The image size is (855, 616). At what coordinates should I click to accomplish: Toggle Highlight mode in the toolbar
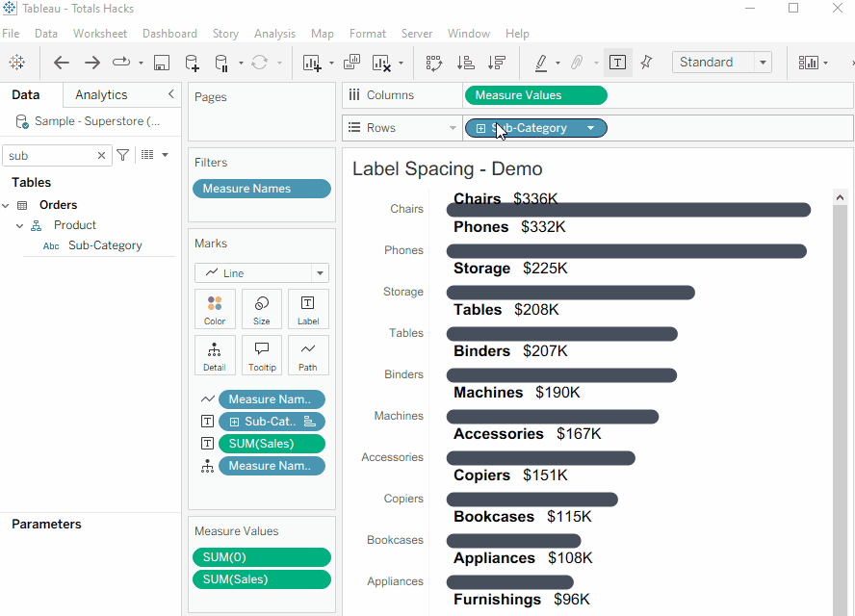pyautogui.click(x=542, y=62)
